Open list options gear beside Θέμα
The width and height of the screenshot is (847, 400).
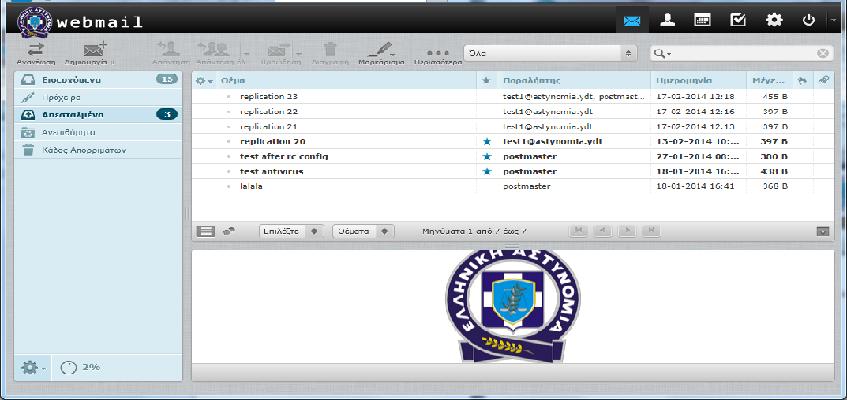click(204, 81)
